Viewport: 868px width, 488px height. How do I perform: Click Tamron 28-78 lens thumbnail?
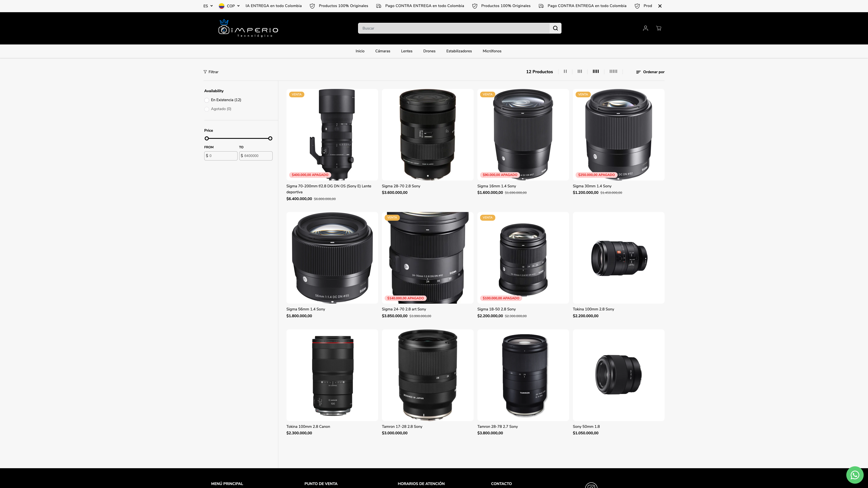click(x=523, y=375)
